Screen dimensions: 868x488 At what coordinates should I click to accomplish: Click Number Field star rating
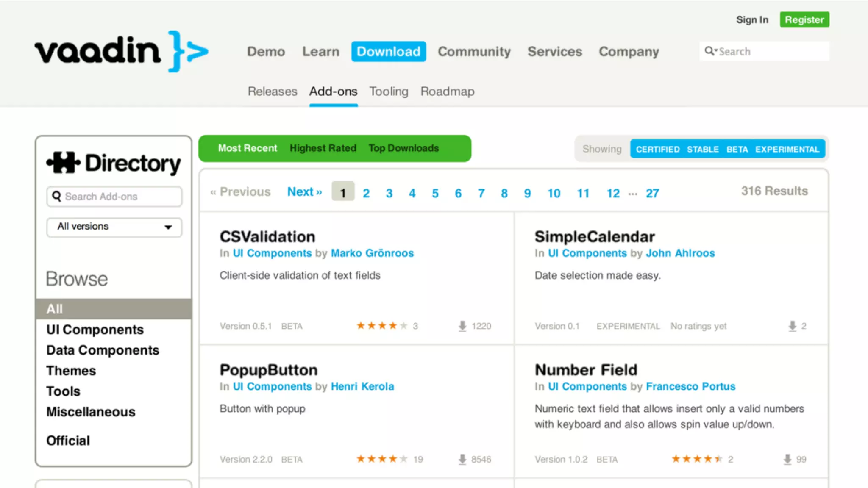pyautogui.click(x=697, y=459)
